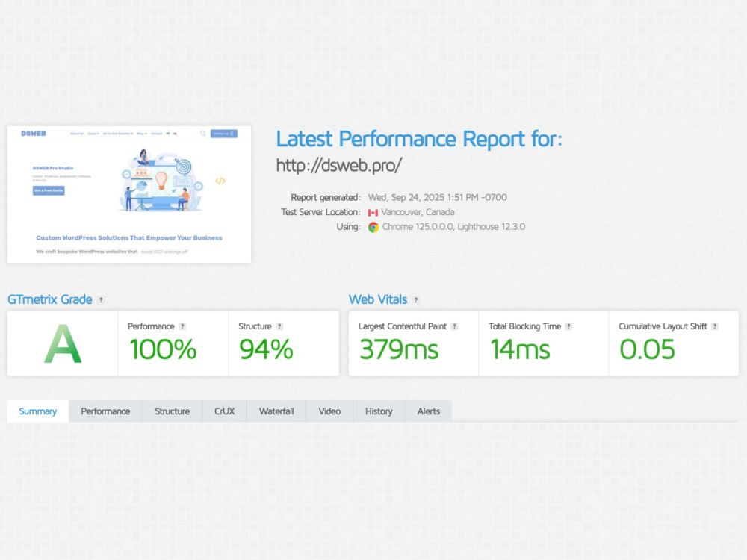747x560 pixels.
Task: Click the 94% Structure value
Action: pyautogui.click(x=267, y=349)
